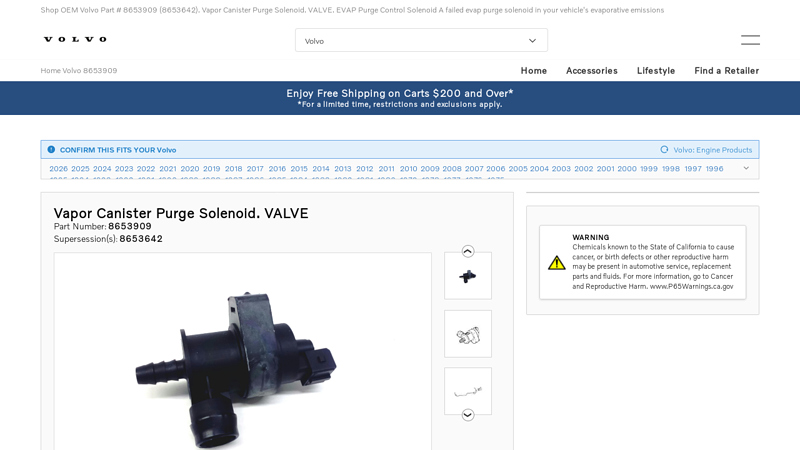
Task: Select the line-drawing diagram thumbnail
Action: click(x=468, y=334)
